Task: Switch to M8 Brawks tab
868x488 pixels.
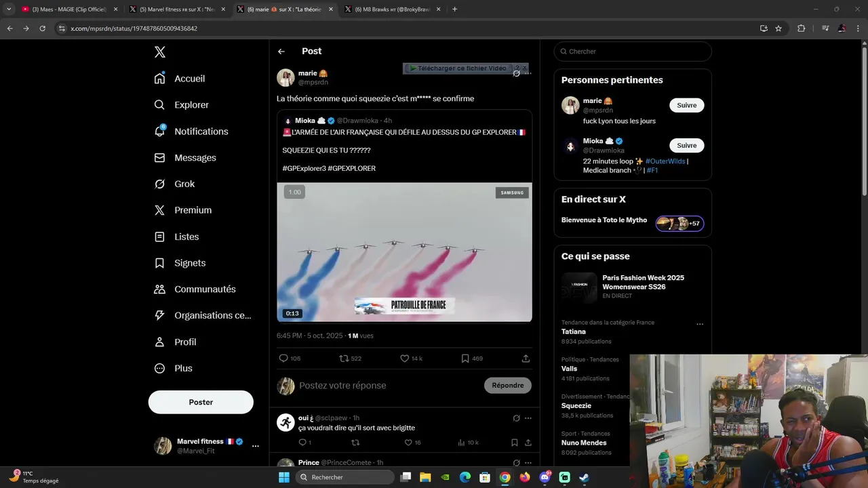Action: (393, 9)
